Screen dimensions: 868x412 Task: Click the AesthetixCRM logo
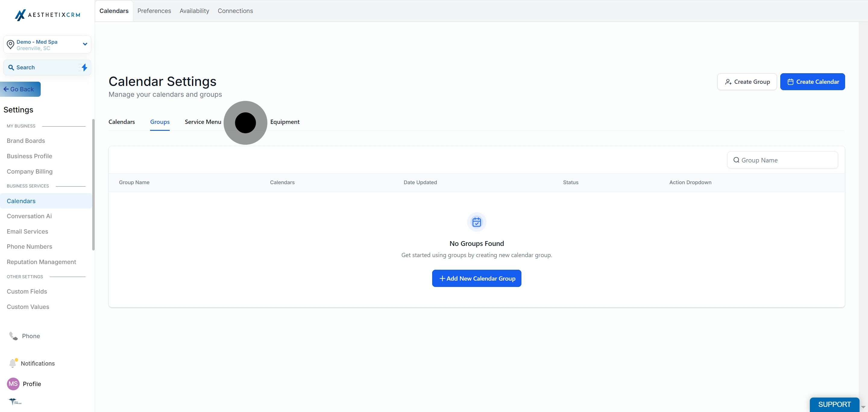[x=48, y=15]
